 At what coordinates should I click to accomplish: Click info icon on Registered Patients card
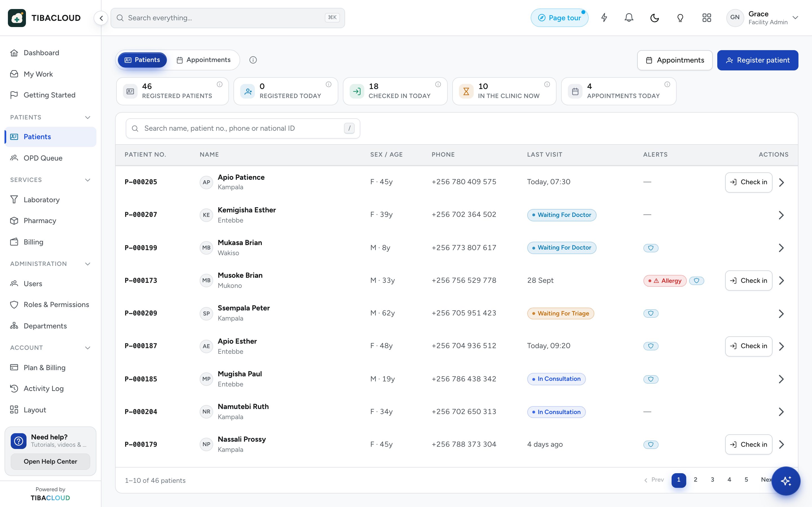pos(219,84)
